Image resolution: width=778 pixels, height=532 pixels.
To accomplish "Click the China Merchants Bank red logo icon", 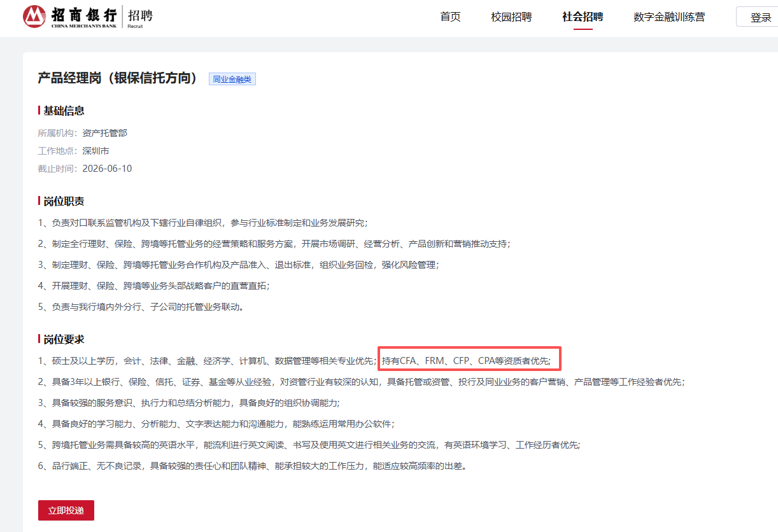I will tap(34, 17).
